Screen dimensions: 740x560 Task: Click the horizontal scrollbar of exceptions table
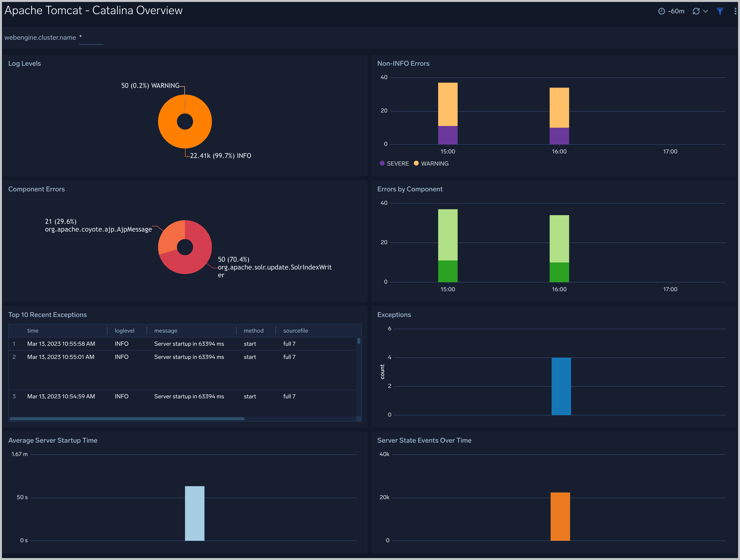pyautogui.click(x=127, y=419)
